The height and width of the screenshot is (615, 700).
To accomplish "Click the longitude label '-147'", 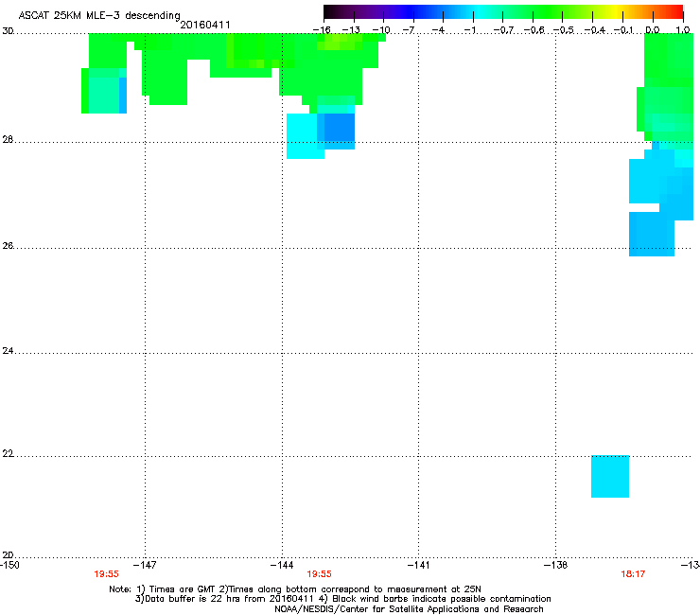I will click(145, 565).
